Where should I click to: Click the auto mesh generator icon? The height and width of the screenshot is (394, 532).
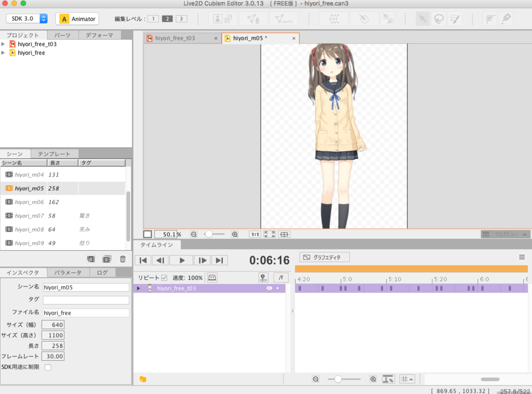284,19
